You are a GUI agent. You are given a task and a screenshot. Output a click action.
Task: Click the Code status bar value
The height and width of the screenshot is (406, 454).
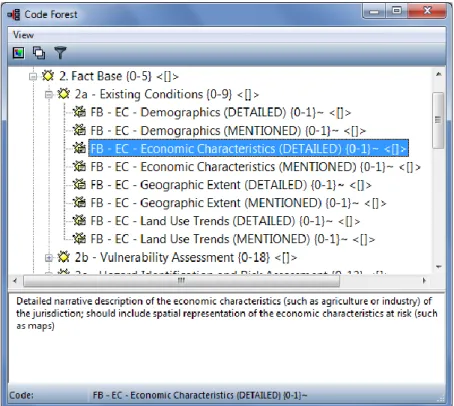click(x=200, y=396)
